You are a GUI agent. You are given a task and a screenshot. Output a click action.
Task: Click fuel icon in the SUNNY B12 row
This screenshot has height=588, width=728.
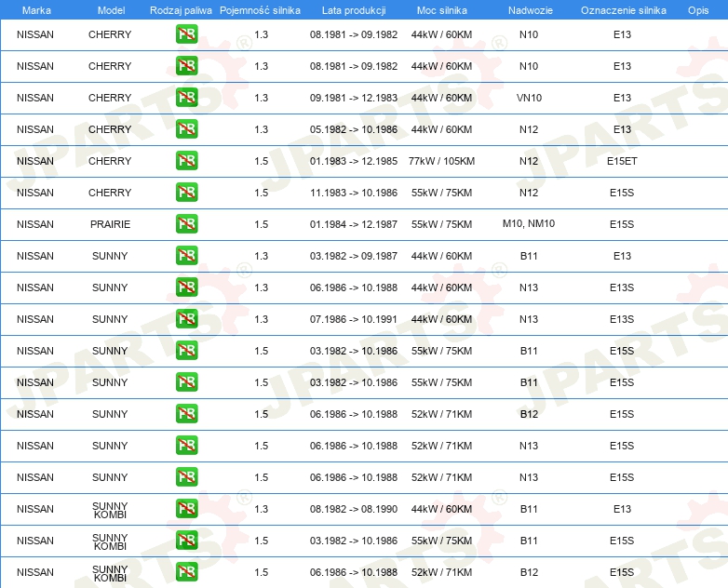coord(186,413)
